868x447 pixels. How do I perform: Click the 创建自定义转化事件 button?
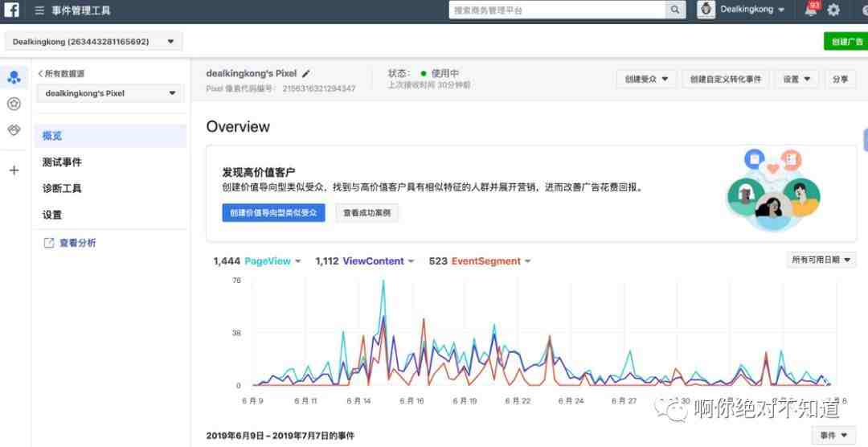(x=725, y=80)
